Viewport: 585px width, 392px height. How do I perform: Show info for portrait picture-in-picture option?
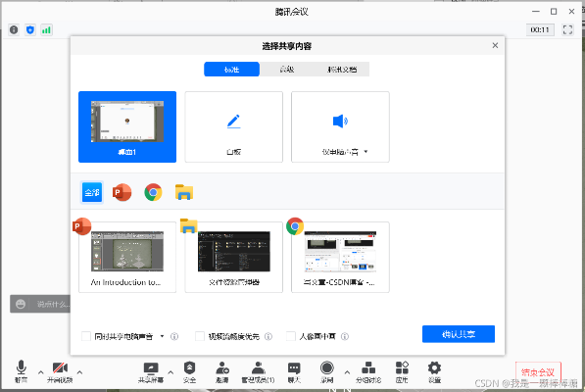coord(345,336)
